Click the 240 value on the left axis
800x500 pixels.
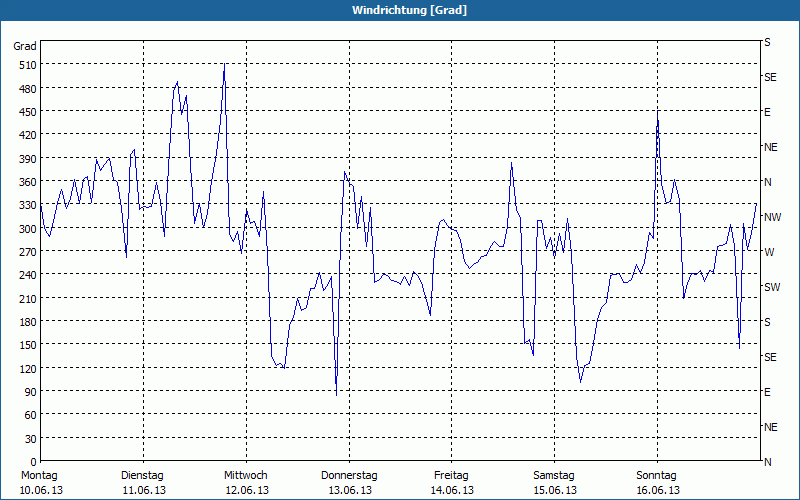point(28,275)
